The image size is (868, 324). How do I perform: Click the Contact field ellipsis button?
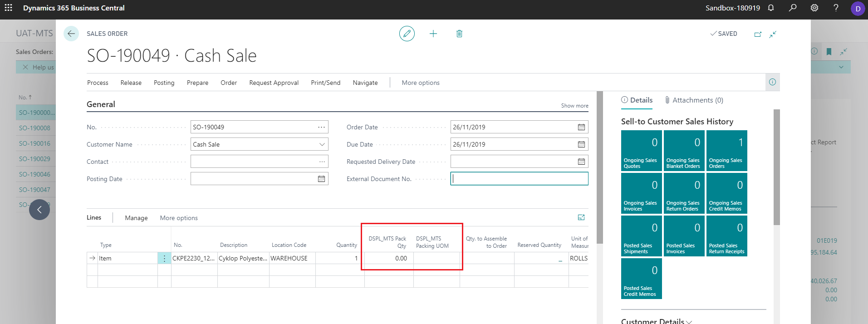322,162
